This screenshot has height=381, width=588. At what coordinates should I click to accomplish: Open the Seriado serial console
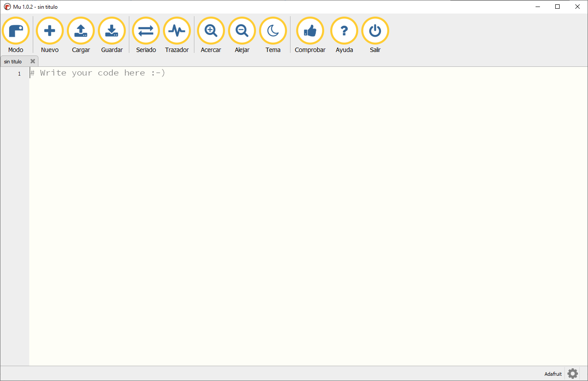tap(146, 35)
